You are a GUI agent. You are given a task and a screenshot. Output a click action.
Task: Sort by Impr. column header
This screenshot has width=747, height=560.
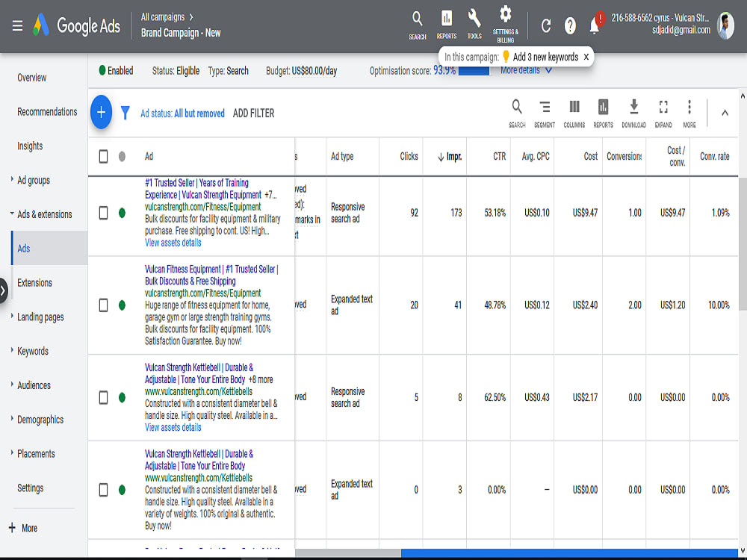coord(450,157)
